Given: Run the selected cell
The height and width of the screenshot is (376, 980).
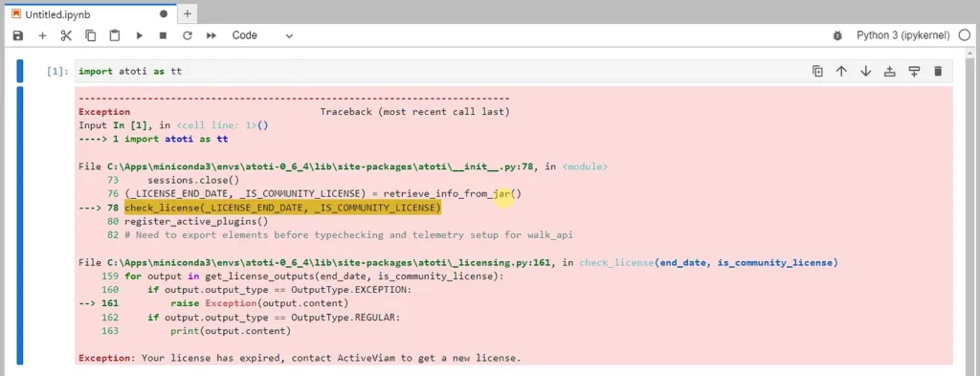Looking at the screenshot, I should (140, 35).
